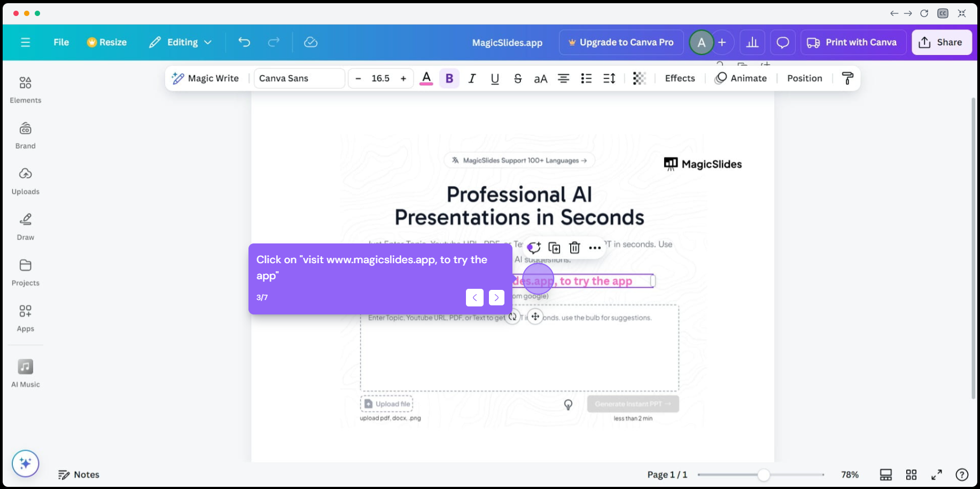
Task: Open the AI Music app
Action: point(26,373)
